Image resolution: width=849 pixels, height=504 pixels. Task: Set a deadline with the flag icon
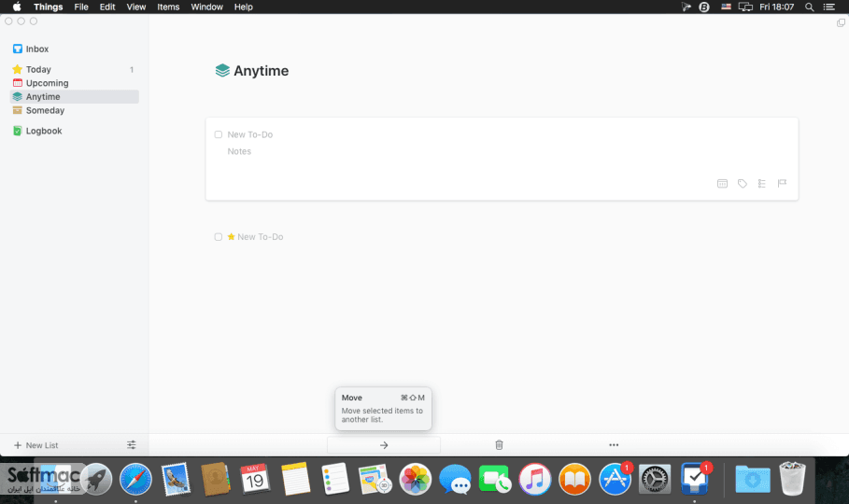coord(782,184)
